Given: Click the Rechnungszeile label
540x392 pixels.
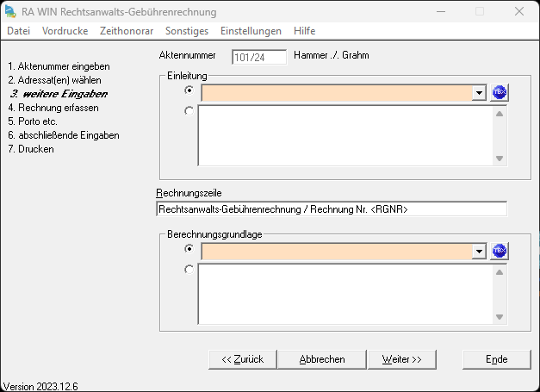Looking at the screenshot, I should [189, 193].
